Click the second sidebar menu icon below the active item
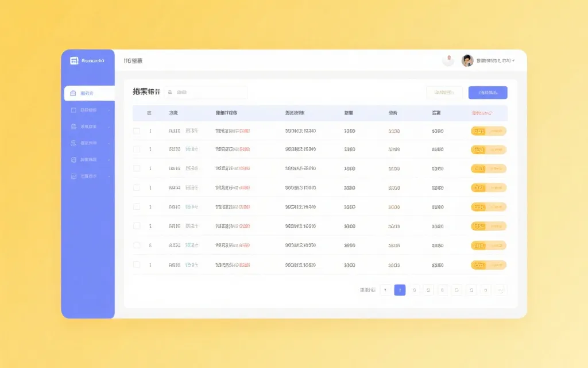Viewport: 588px width, 368px height. (74, 110)
